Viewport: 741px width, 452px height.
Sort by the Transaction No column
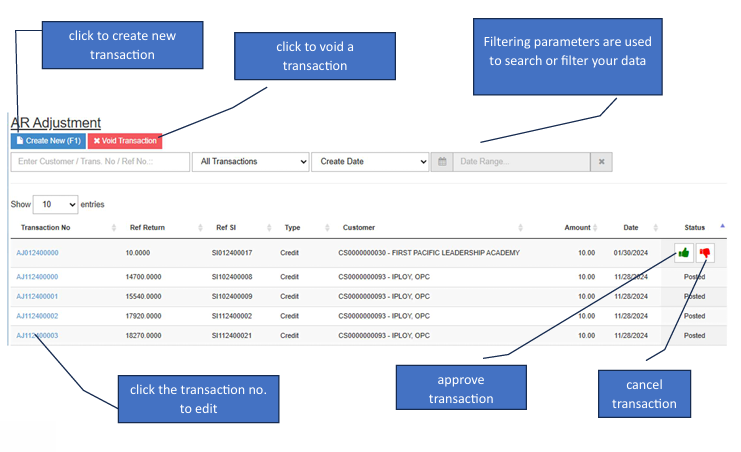[114, 228]
